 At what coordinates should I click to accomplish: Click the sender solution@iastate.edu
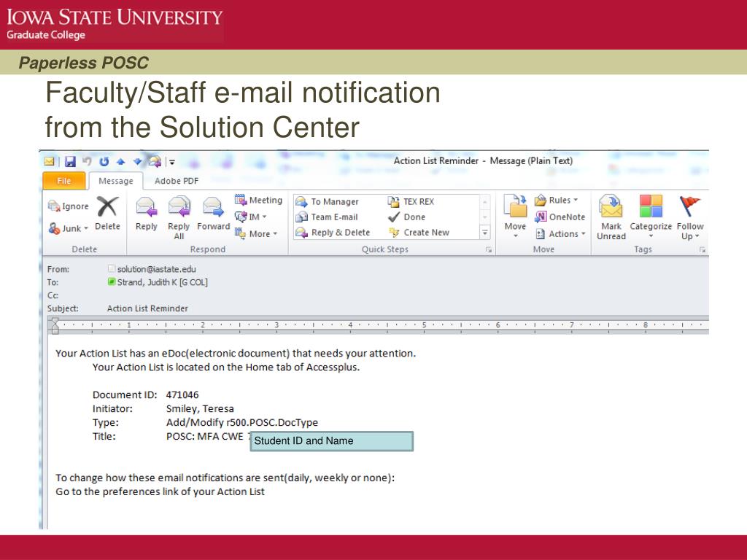pyautogui.click(x=156, y=269)
